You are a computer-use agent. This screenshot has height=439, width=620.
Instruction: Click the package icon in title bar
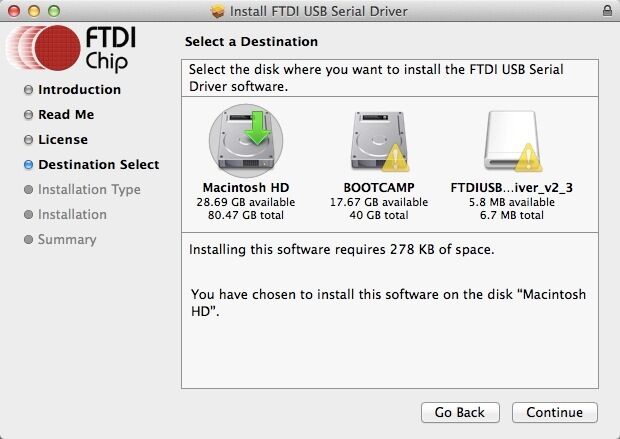pyautogui.click(x=219, y=11)
